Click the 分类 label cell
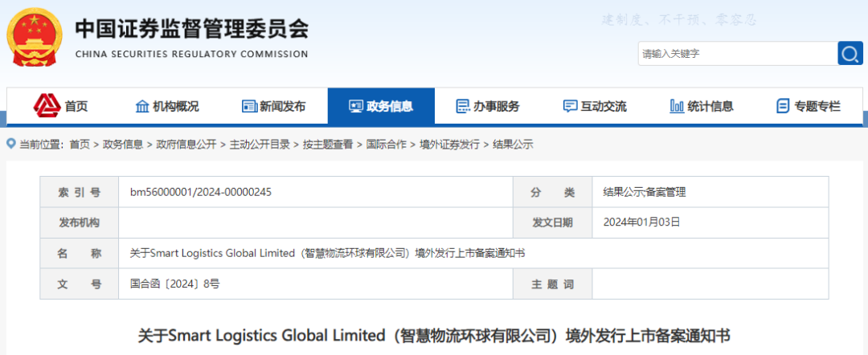The image size is (868, 355). 552,192
